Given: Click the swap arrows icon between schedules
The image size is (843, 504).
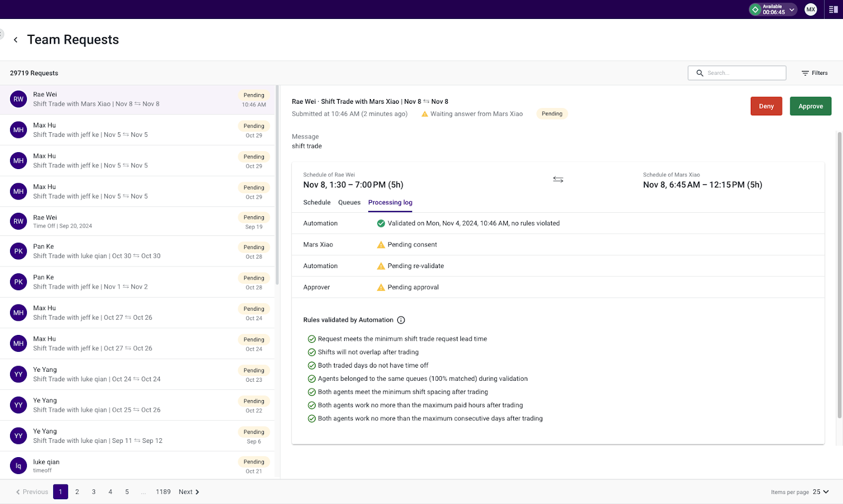Looking at the screenshot, I should pos(558,180).
